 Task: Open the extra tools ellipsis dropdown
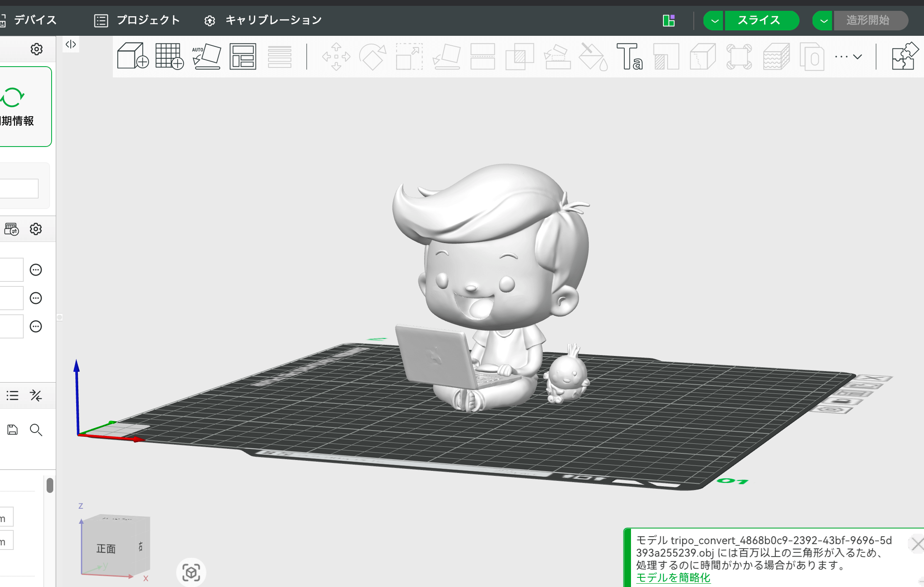(842, 57)
